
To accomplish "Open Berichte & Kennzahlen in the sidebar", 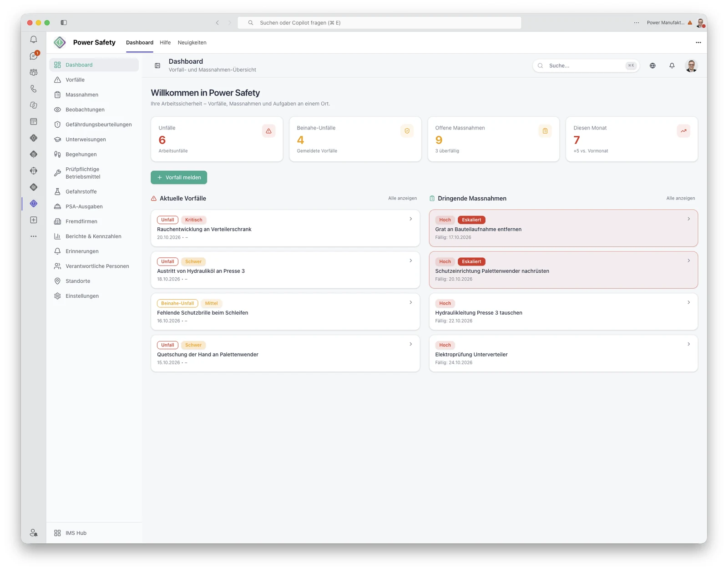I will click(94, 236).
